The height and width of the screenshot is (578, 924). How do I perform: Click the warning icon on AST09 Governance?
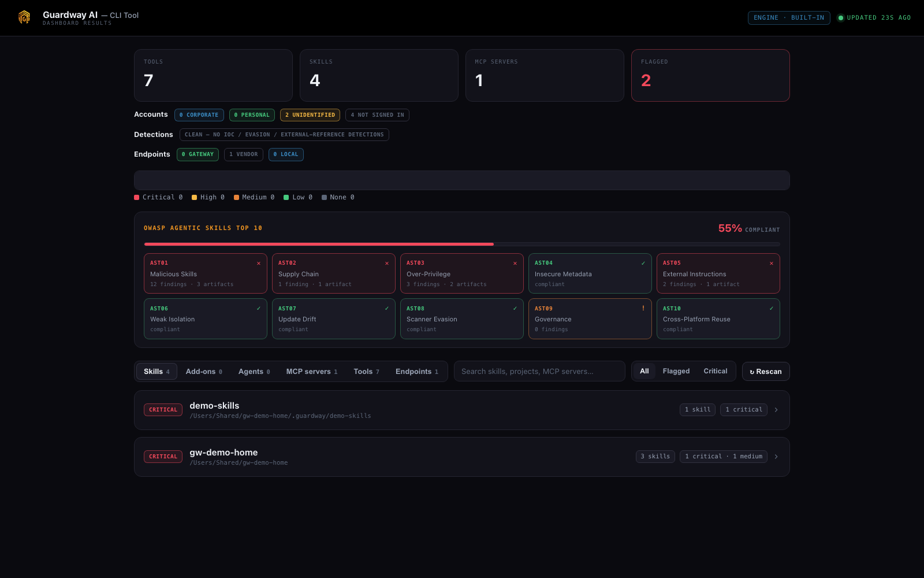click(643, 308)
